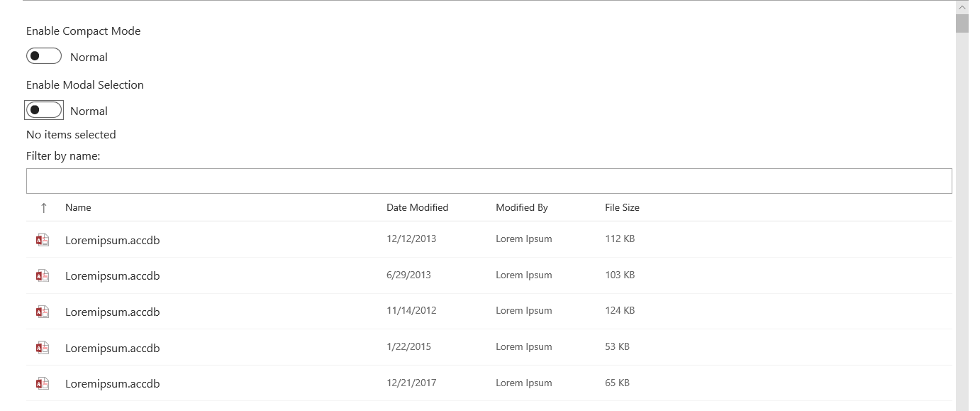The height and width of the screenshot is (411, 980).
Task: Click Lorem Ipsum in the 112 KB row
Action: [523, 239]
